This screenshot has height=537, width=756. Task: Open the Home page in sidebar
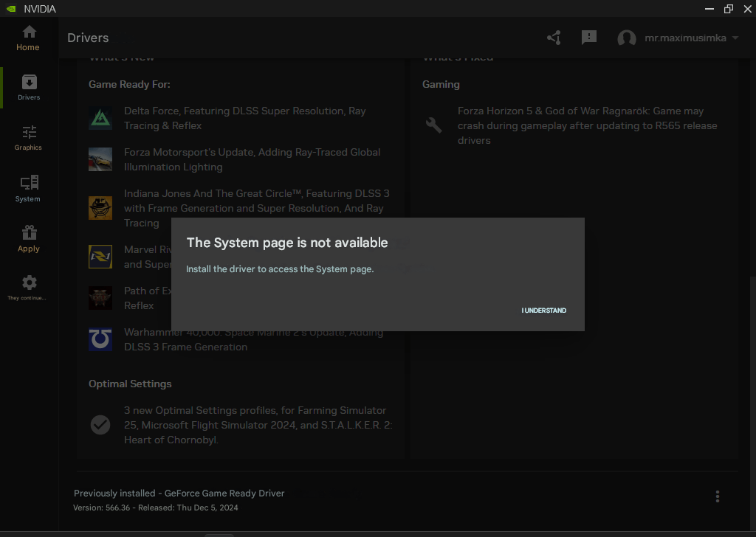(28, 38)
